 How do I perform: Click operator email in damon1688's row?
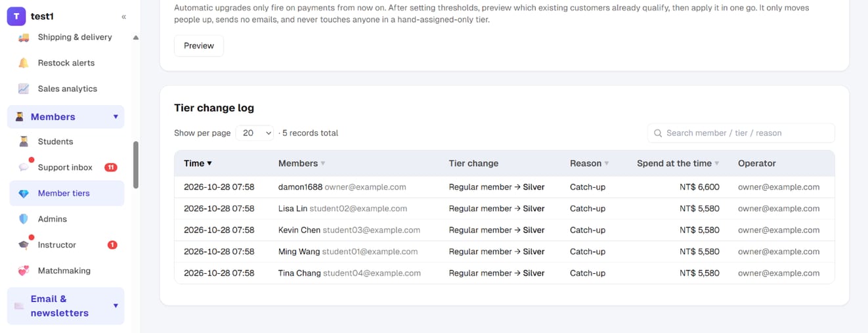point(779,187)
